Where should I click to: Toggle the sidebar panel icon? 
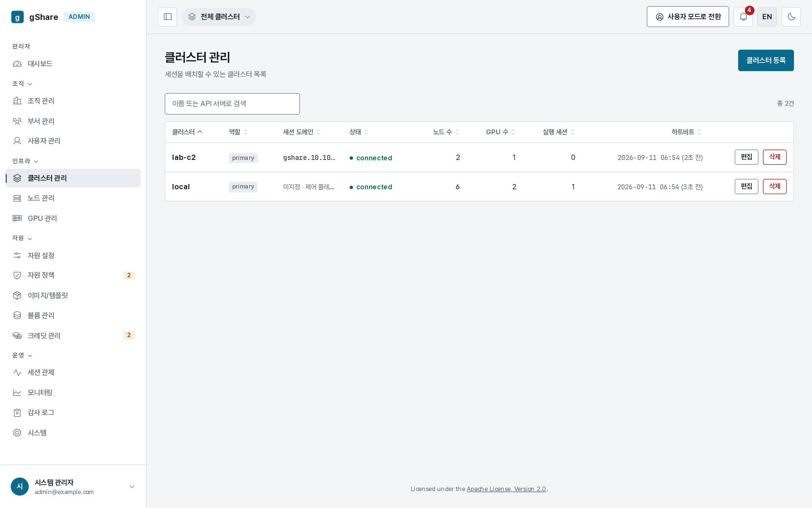click(x=168, y=17)
